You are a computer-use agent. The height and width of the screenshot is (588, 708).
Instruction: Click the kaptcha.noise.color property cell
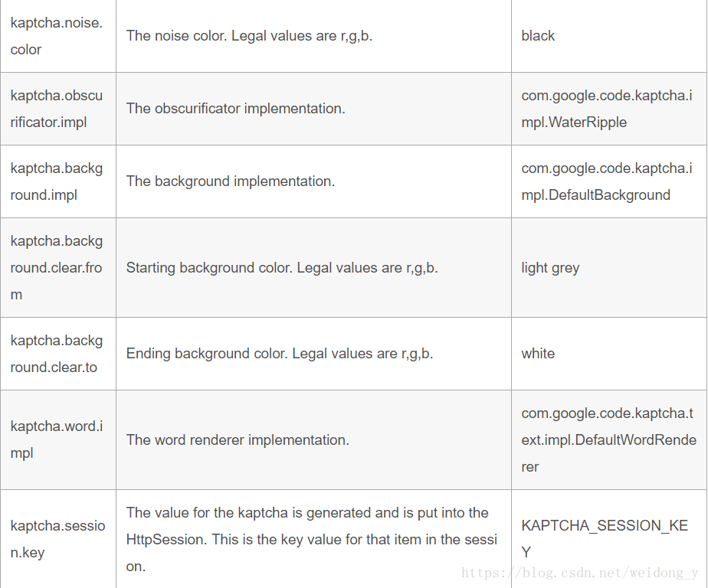point(56,36)
